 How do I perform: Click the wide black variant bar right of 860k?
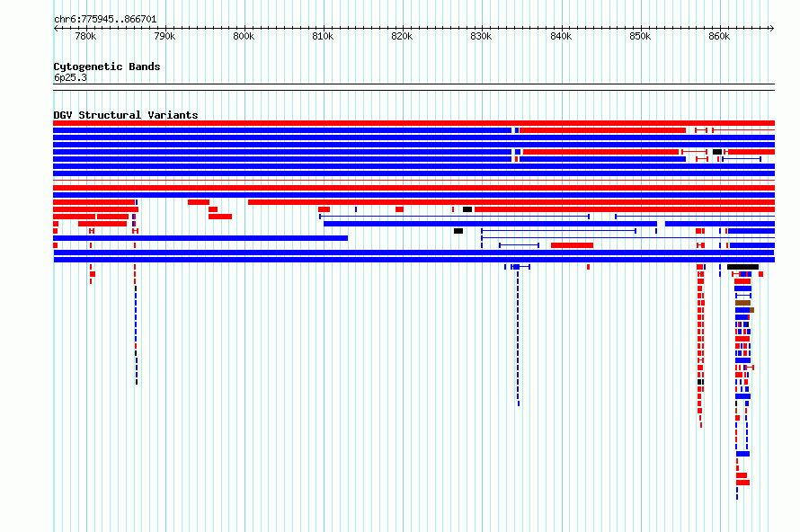tap(742, 267)
